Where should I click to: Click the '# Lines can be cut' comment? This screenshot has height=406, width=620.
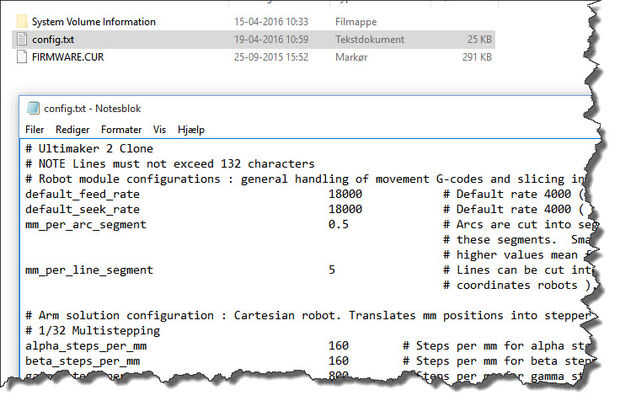[518, 270]
